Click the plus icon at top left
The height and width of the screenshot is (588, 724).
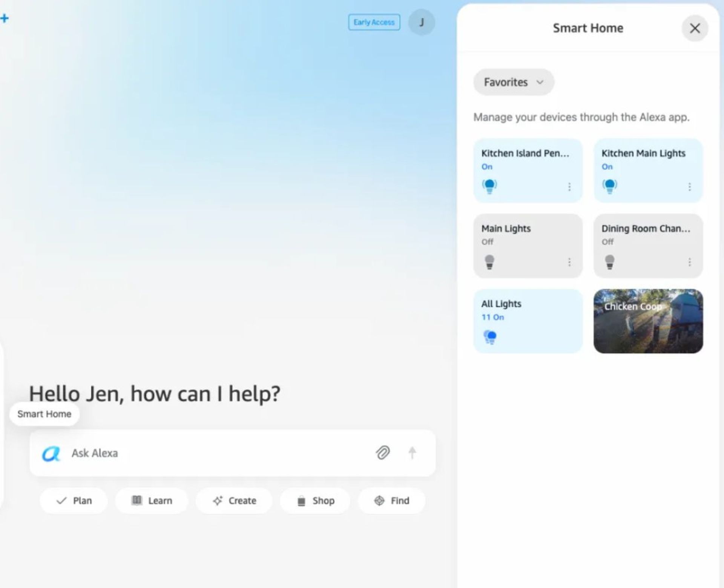pyautogui.click(x=5, y=18)
